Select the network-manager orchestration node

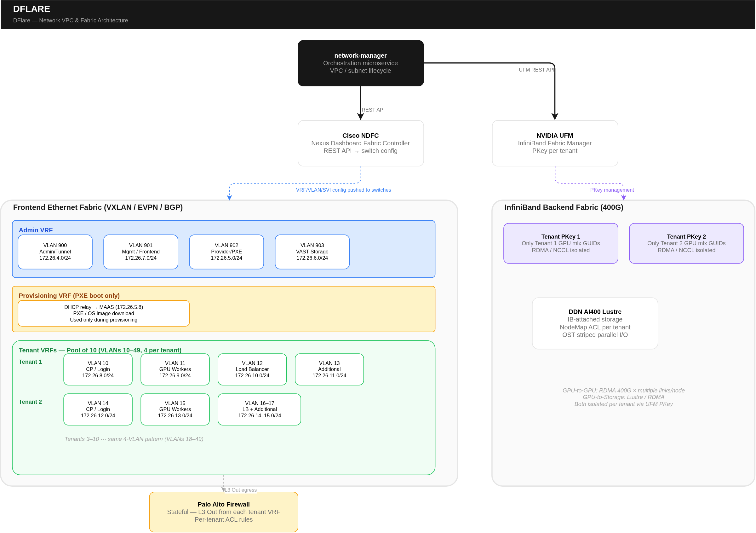[x=361, y=63]
